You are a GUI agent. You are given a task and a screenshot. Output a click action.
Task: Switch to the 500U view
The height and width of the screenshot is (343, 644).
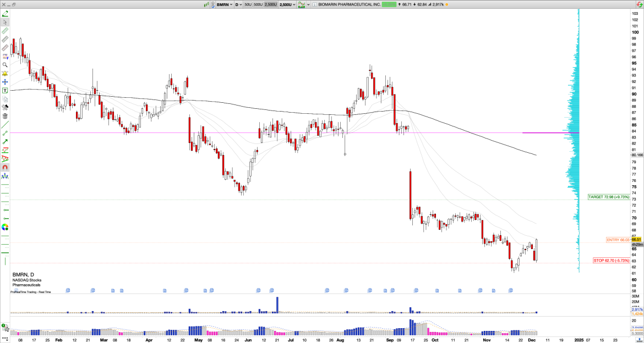click(258, 4)
